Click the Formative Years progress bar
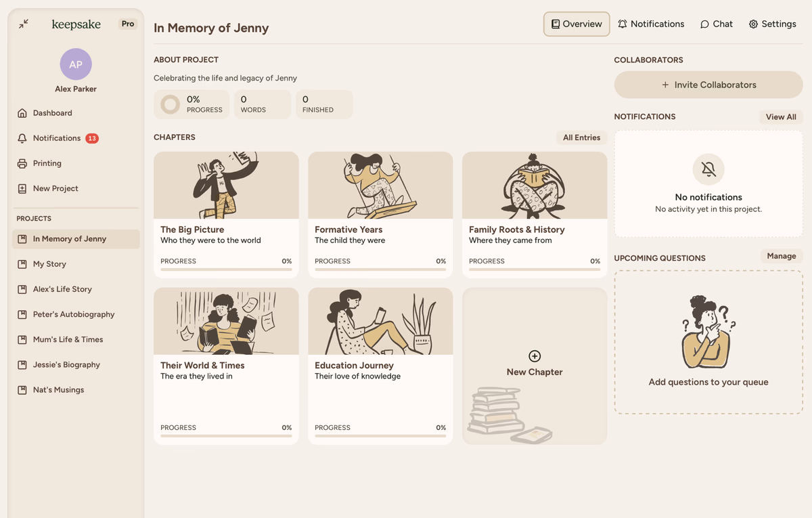Viewport: 812px width, 518px height. [x=380, y=269]
